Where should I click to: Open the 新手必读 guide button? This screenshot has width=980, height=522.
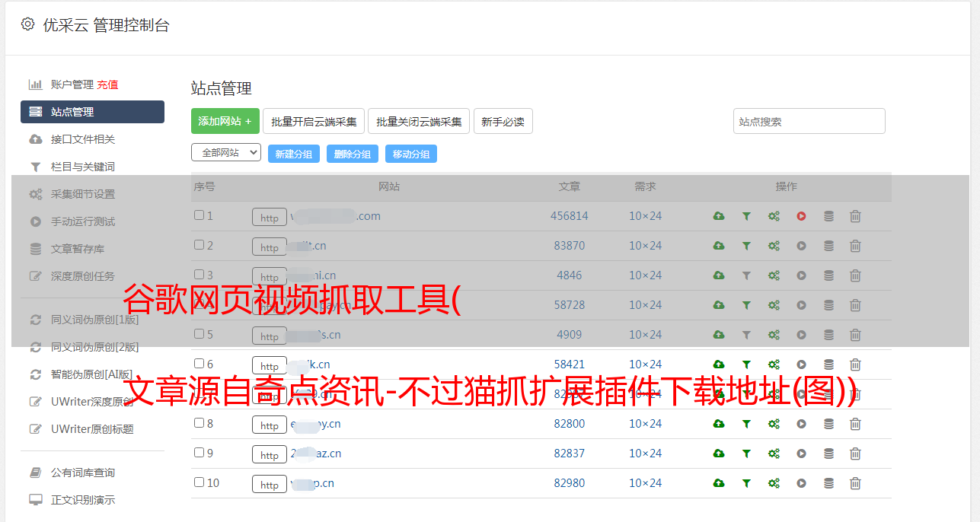[x=503, y=121]
